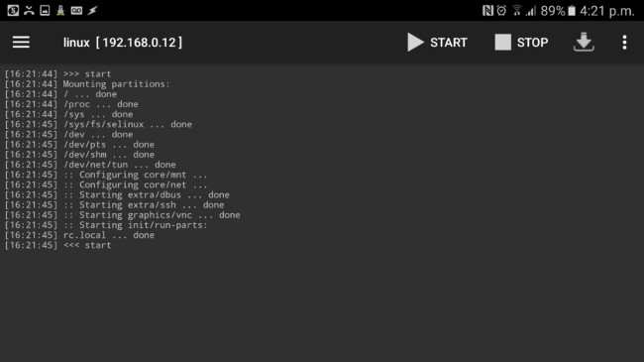The width and height of the screenshot is (644, 362).
Task: Open the install download icon
Action: [584, 42]
